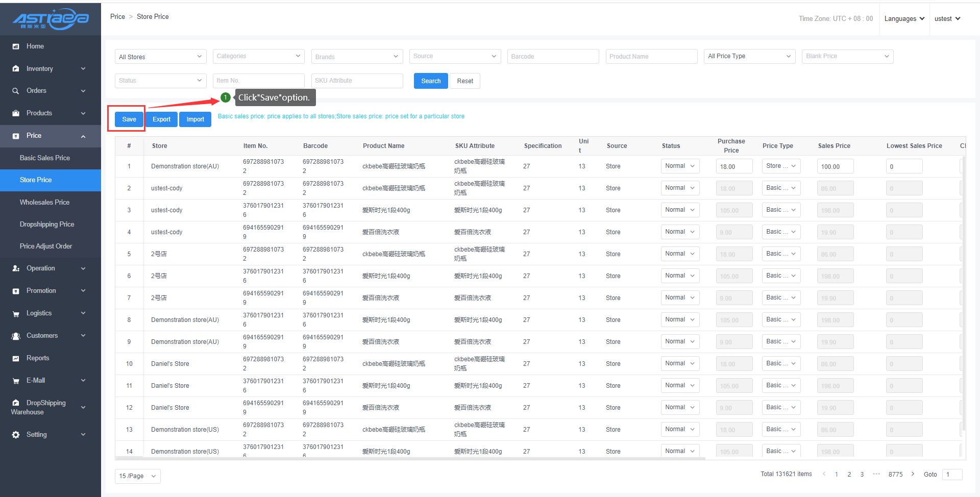Click the Products briefcase icon
The image size is (980, 497).
click(x=16, y=113)
